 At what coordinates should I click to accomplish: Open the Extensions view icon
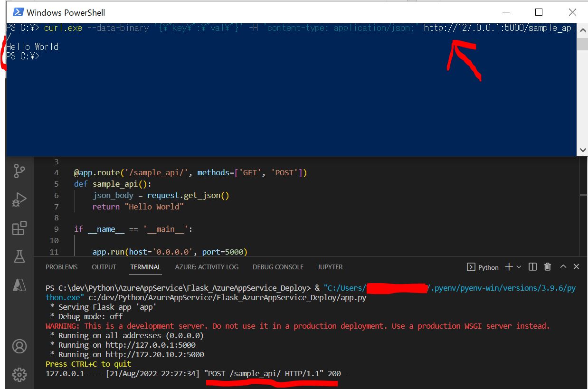pos(19,228)
